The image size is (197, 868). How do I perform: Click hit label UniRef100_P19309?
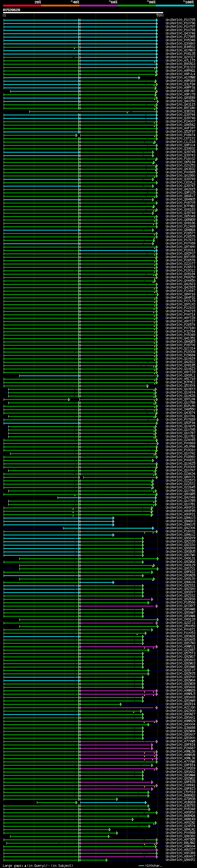tap(180, 467)
